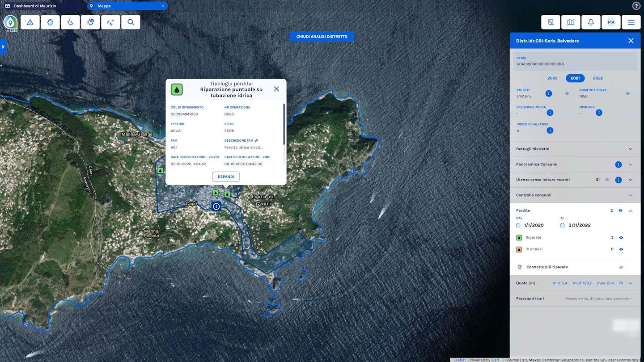Expand the Panoramica Consumi section
The height and width of the screenshot is (362, 644).
coord(631,164)
